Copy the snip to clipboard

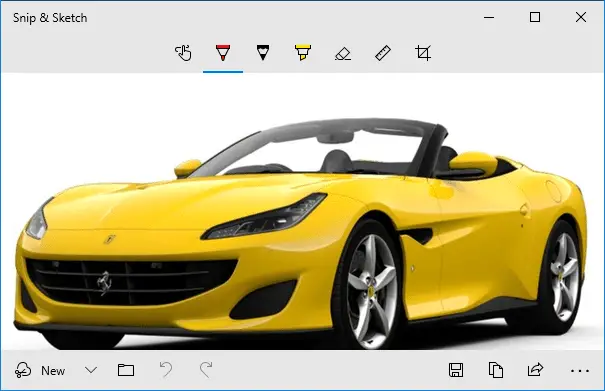click(496, 370)
